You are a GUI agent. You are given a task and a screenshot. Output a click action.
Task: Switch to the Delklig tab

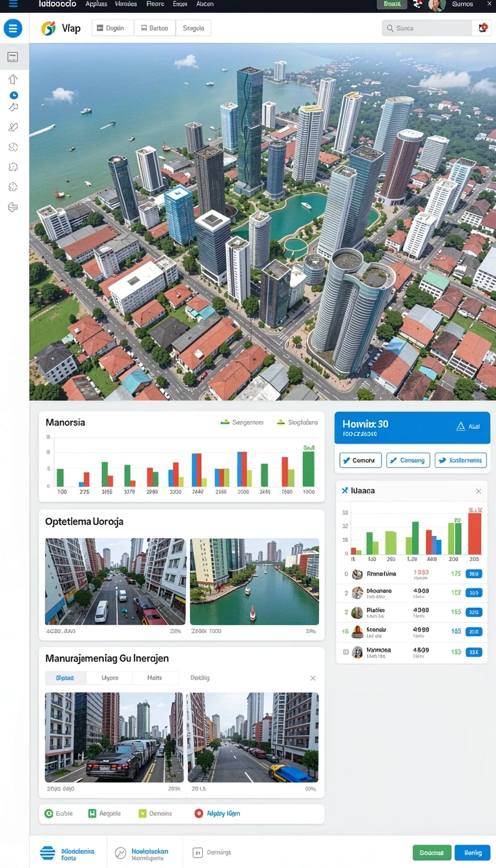200,678
